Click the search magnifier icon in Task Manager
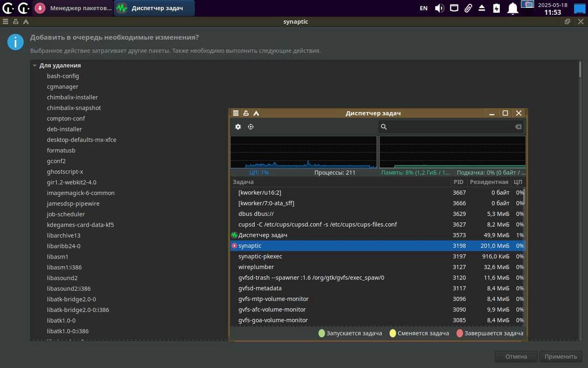Viewport: 588px width, 368px height. point(384,127)
